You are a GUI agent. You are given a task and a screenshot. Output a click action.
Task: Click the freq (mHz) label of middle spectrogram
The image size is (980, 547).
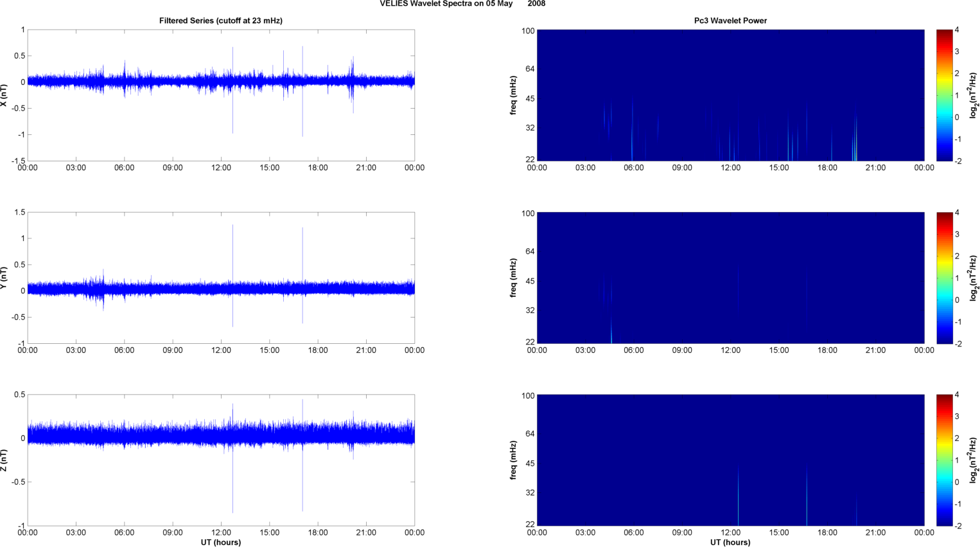514,278
